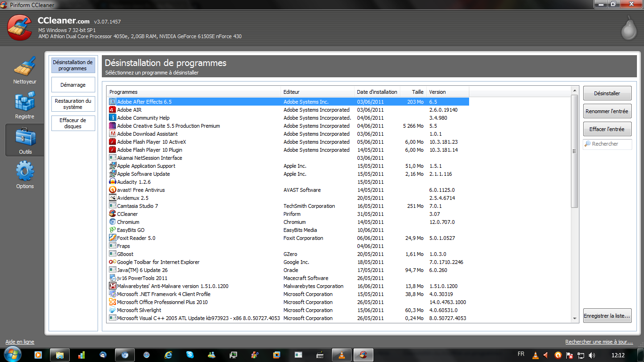Select Apple Application Support entry
This screenshot has width=644, height=362.
[289, 166]
